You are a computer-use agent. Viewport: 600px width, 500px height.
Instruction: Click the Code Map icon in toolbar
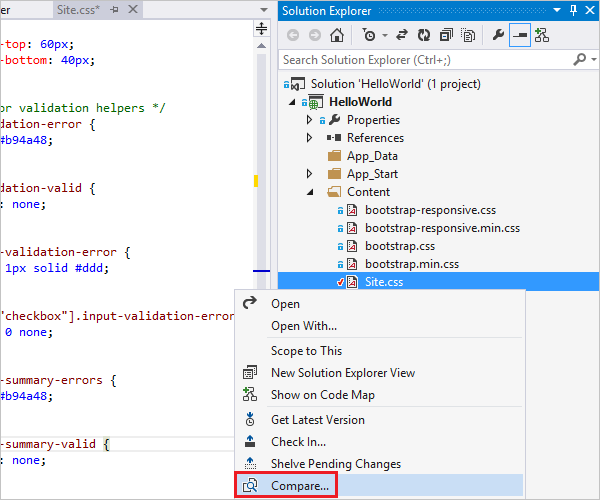[x=542, y=36]
